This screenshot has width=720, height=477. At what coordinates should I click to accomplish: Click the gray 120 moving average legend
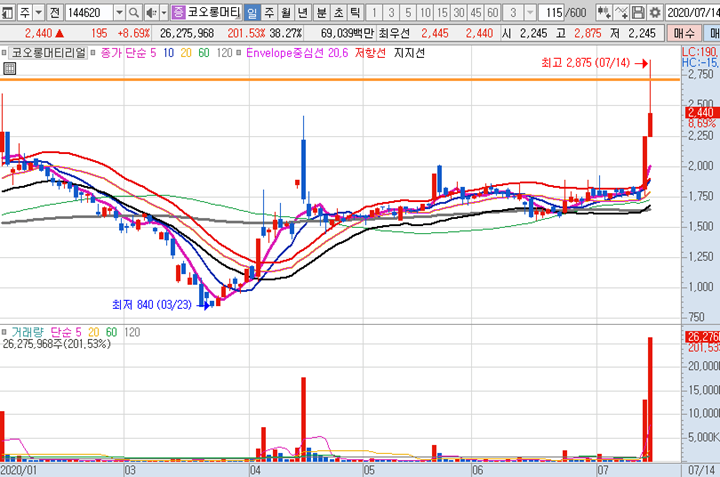(x=224, y=53)
